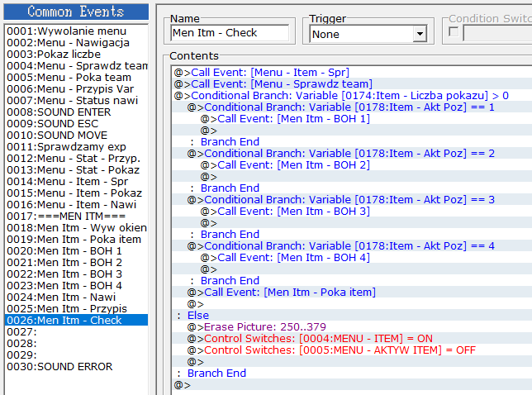
Task: Select common event 0007:Menu - Status nawi
Action: pyautogui.click(x=76, y=101)
